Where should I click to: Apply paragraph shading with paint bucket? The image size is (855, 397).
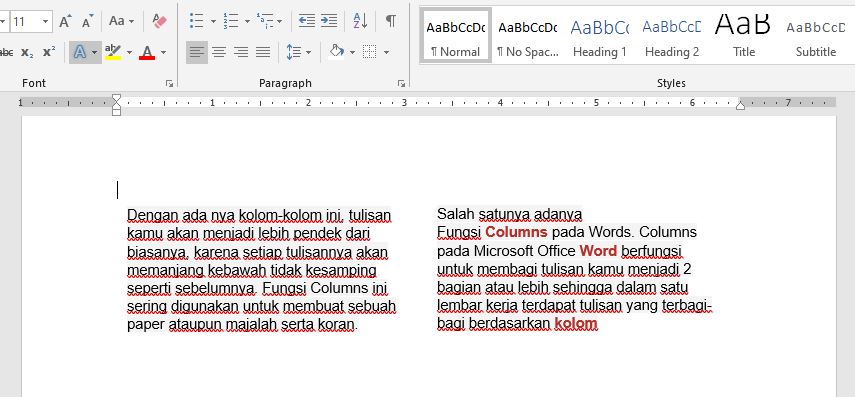coord(336,52)
